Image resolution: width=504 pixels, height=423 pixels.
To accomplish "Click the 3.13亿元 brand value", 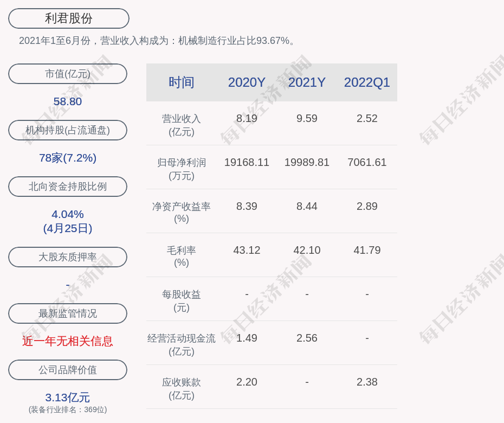I will coord(68,398).
